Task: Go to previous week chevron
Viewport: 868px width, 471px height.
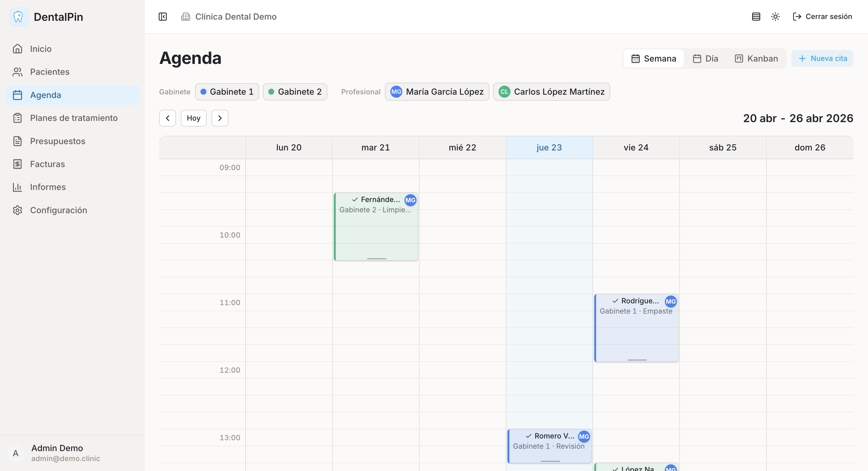Action: [168, 118]
